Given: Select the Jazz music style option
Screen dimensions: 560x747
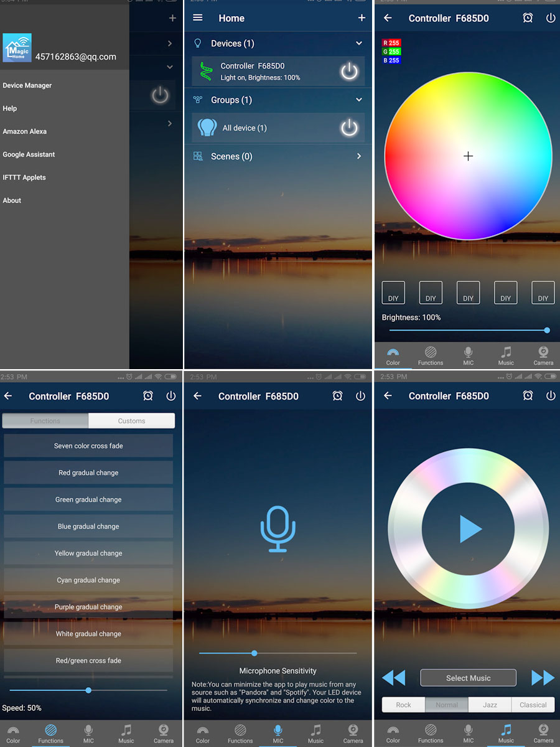Looking at the screenshot, I should (x=490, y=705).
